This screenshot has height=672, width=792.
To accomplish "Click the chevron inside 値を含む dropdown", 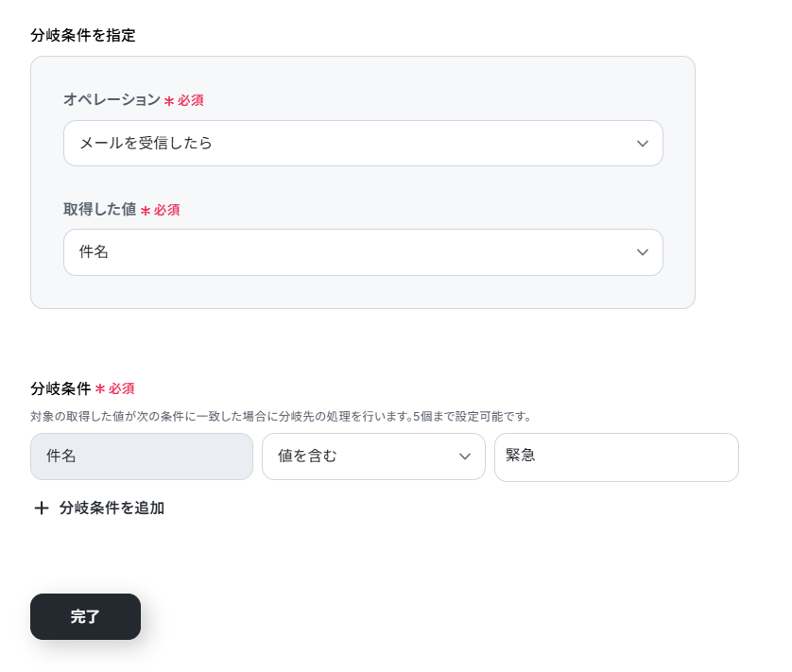I will coord(464,457).
